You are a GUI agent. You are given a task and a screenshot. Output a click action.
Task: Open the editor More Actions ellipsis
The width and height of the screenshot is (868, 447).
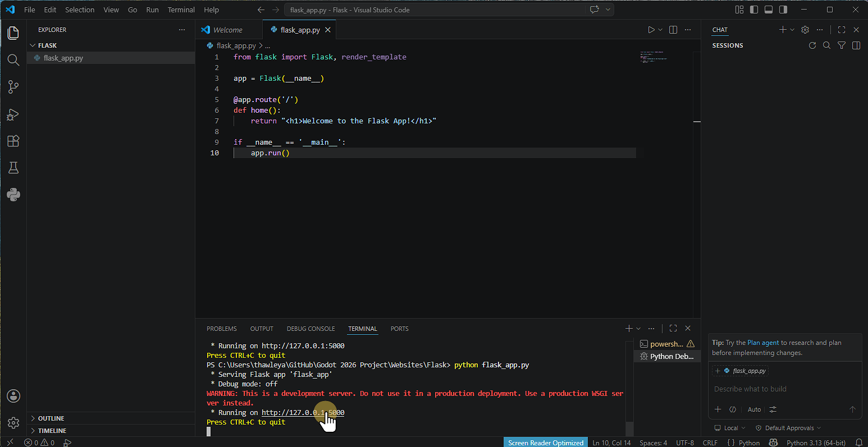(688, 30)
